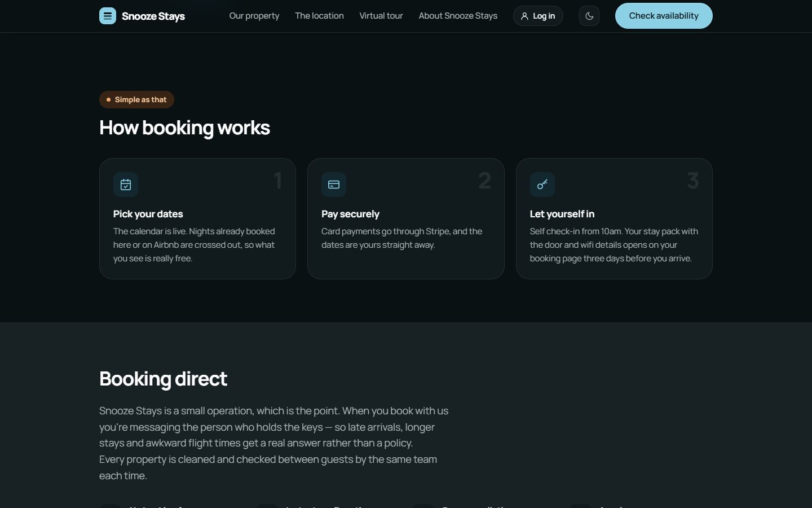Click the calendar is live description

click(194, 245)
